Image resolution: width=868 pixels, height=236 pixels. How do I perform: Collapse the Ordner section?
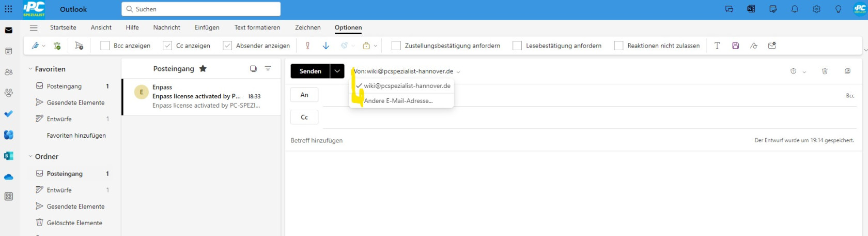(x=30, y=156)
